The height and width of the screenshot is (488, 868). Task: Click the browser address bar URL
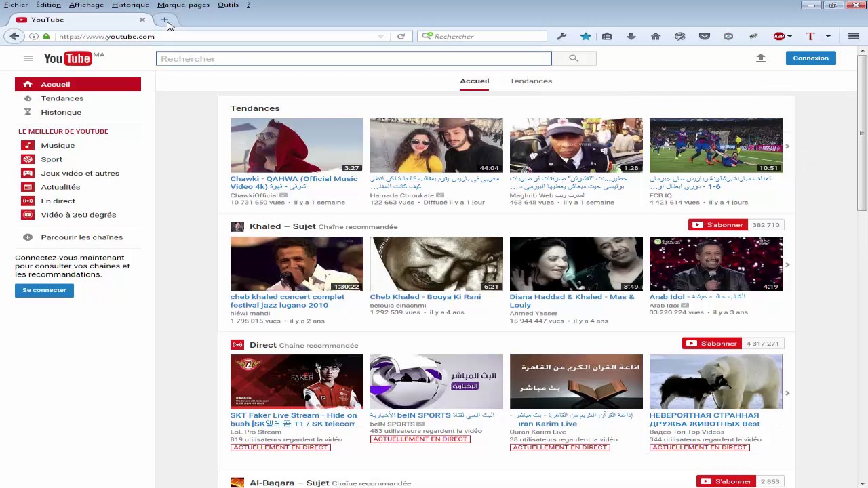pyautogui.click(x=106, y=37)
